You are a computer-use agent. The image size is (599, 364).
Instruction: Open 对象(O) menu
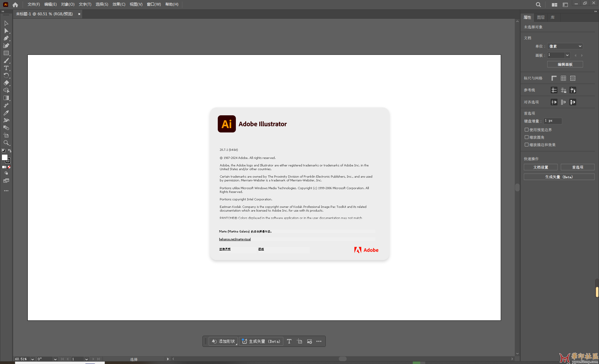point(68,4)
